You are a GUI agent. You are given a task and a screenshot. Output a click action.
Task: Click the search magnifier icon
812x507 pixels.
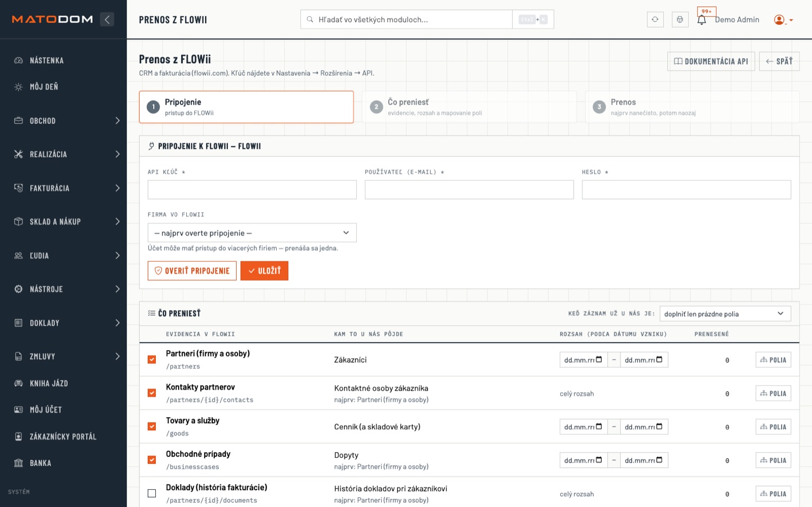[x=310, y=19]
